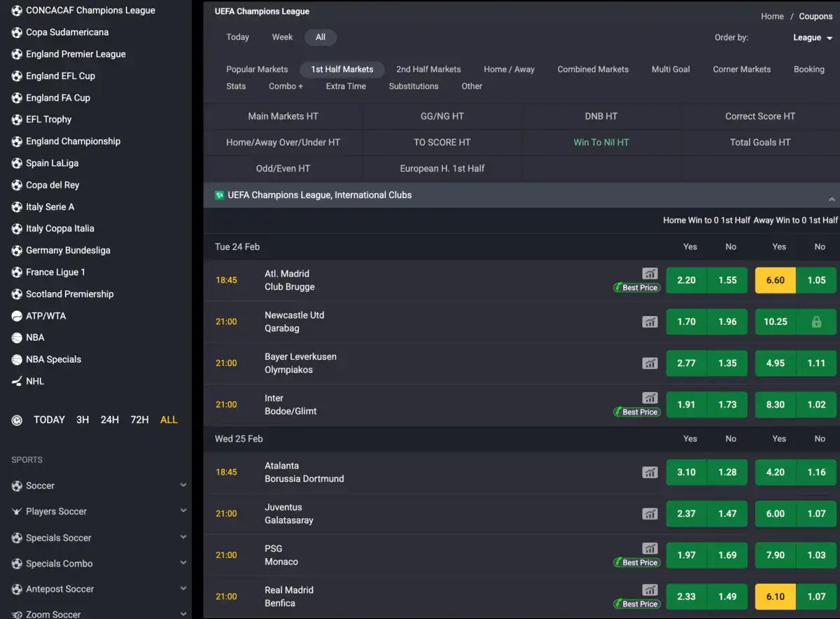Select Odd/Even HT market
Image resolution: width=840 pixels, height=619 pixels.
point(283,168)
